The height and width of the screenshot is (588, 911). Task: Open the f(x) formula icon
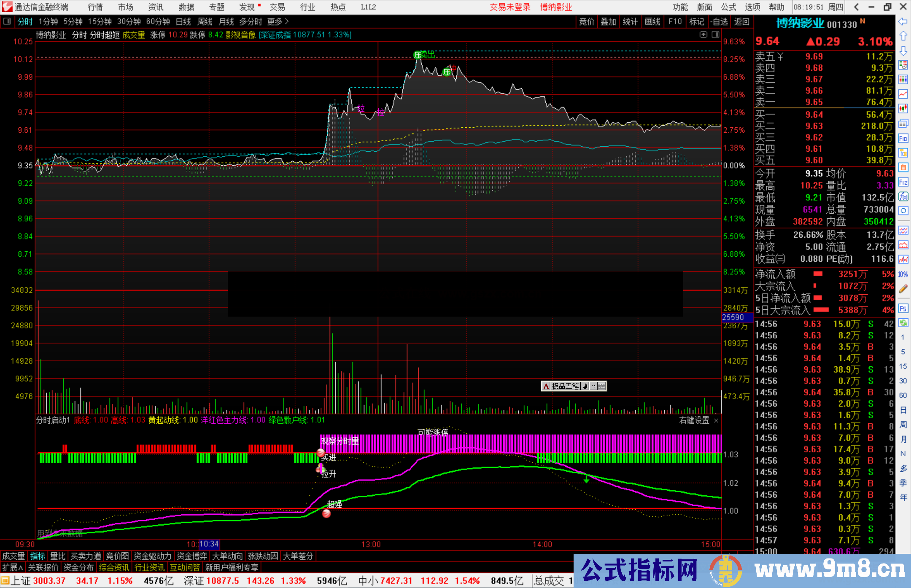click(x=903, y=196)
